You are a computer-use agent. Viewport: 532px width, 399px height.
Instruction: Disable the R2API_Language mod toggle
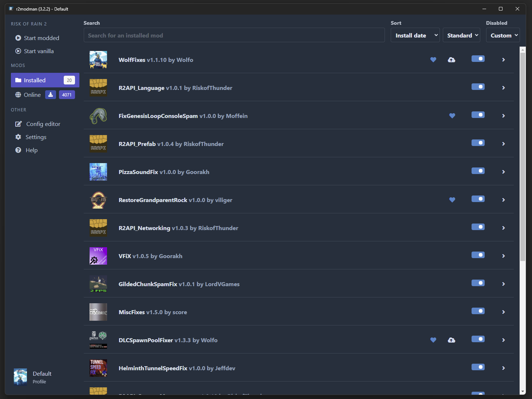pos(478,87)
